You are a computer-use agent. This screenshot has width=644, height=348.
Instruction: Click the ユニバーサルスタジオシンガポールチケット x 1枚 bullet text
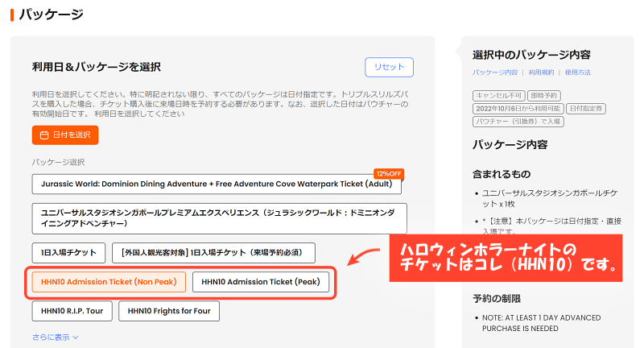point(550,198)
